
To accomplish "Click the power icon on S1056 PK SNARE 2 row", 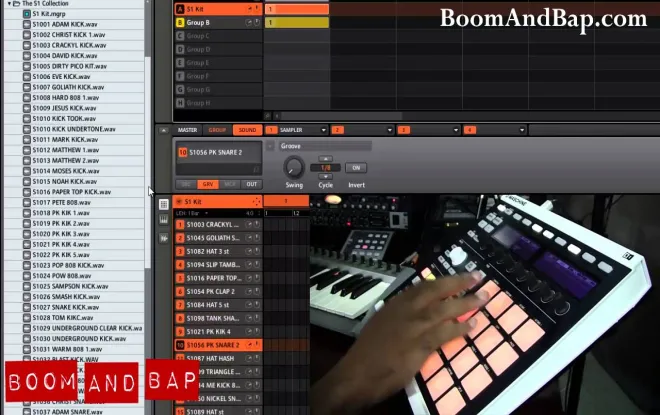I will point(256,345).
